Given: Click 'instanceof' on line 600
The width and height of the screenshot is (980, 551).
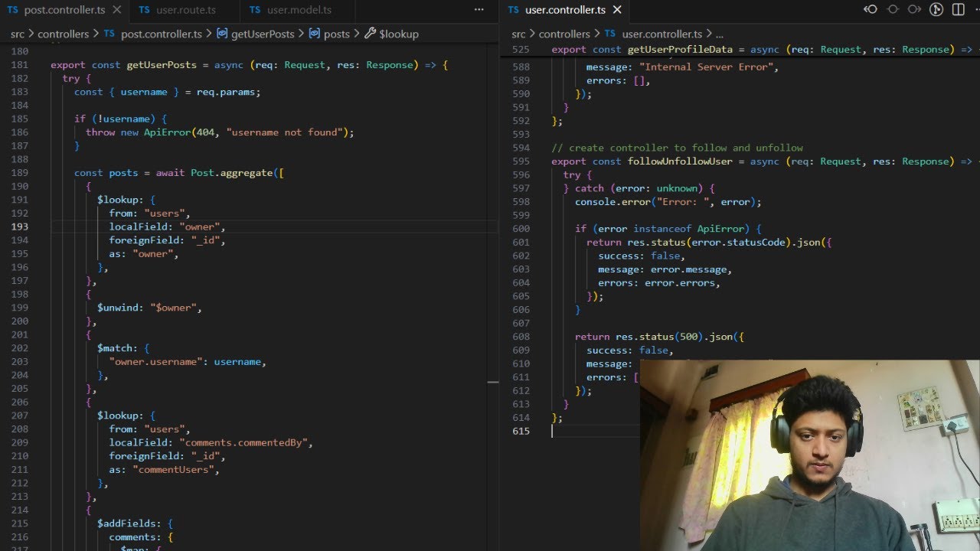Looking at the screenshot, I should 662,229.
